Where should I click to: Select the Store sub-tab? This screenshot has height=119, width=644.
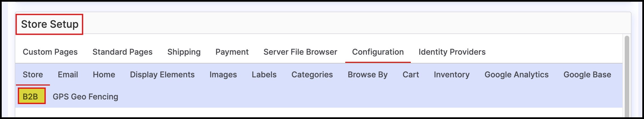point(33,75)
